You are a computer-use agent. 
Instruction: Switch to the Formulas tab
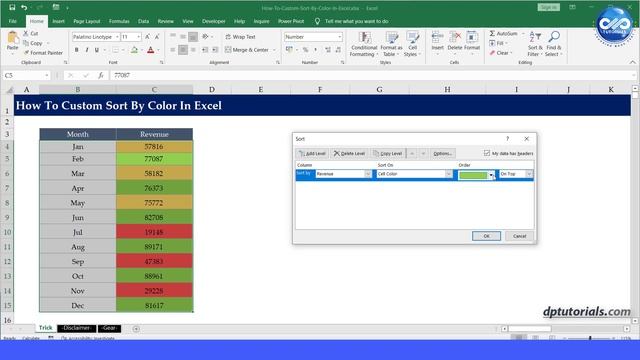(119, 21)
